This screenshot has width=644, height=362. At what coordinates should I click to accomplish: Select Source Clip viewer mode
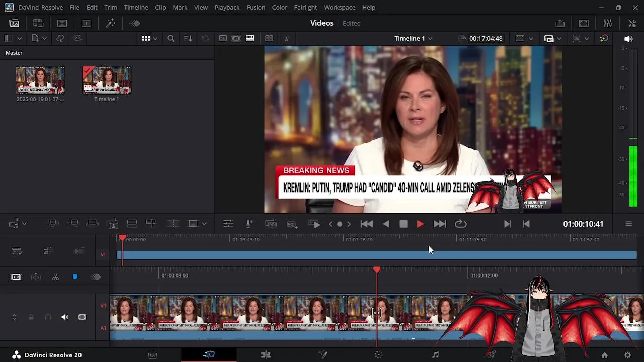tap(223, 38)
